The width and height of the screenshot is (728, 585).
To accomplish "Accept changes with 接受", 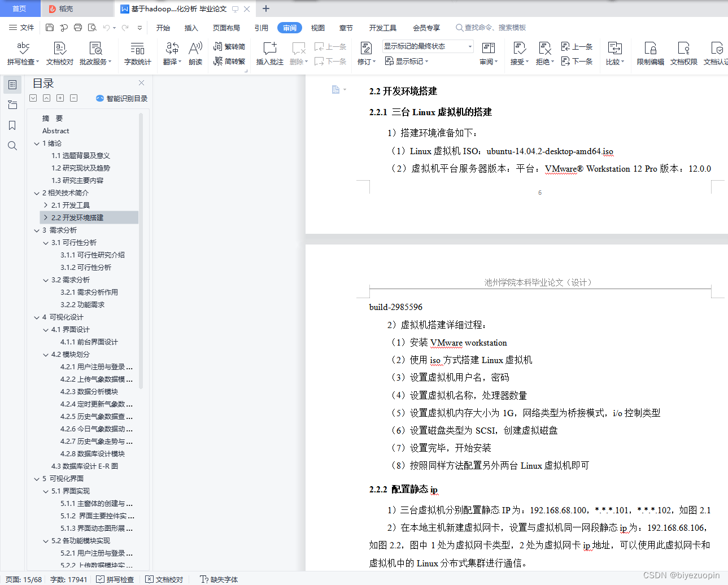I will coord(519,54).
